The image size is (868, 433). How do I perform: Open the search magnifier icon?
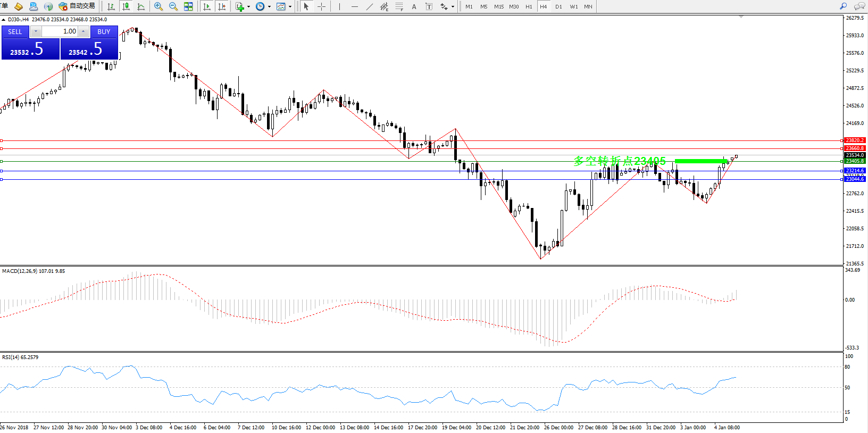pos(843,6)
